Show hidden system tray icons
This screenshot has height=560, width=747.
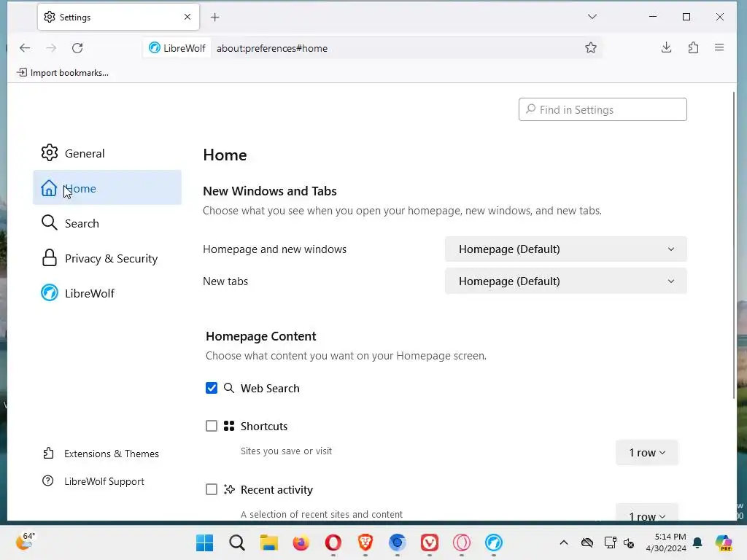564,542
